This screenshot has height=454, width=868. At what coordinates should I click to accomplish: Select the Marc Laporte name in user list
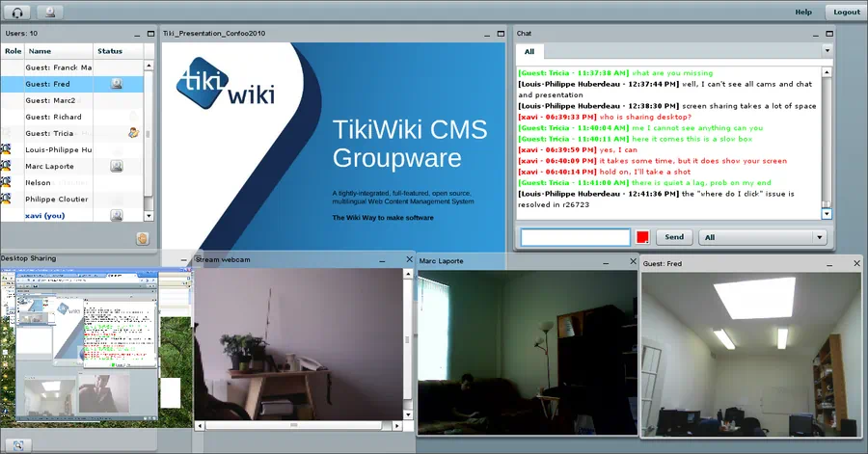pyautogui.click(x=49, y=166)
